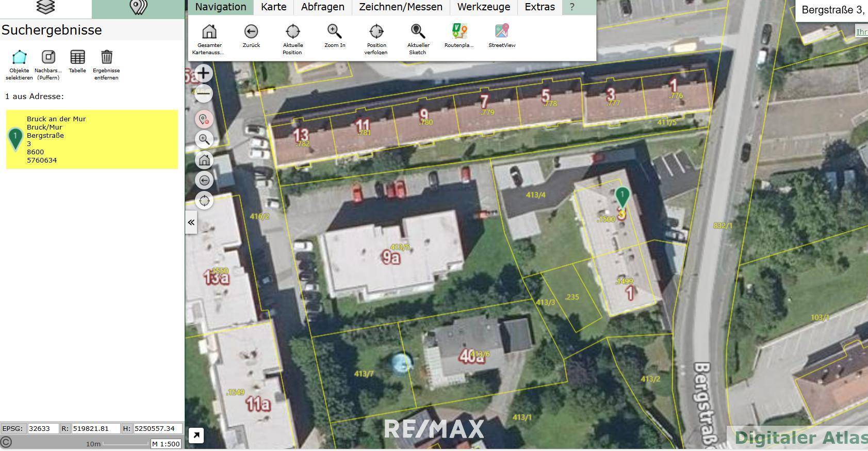Open the ? help tab
This screenshot has height=451, width=868.
point(571,7)
